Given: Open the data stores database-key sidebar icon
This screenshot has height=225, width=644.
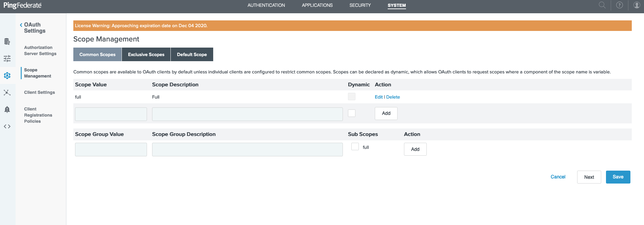Looking at the screenshot, I should 7,41.
